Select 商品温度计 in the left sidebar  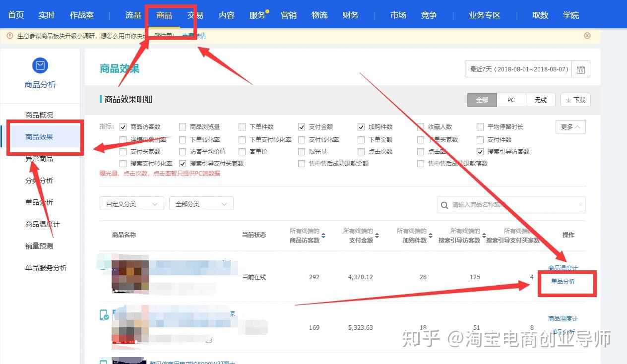click(43, 224)
